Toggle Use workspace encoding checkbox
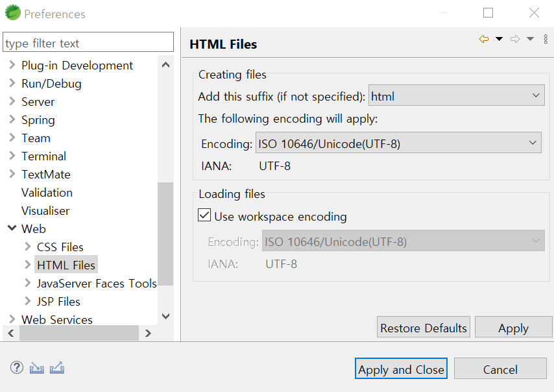The width and height of the screenshot is (554, 392). (x=204, y=215)
